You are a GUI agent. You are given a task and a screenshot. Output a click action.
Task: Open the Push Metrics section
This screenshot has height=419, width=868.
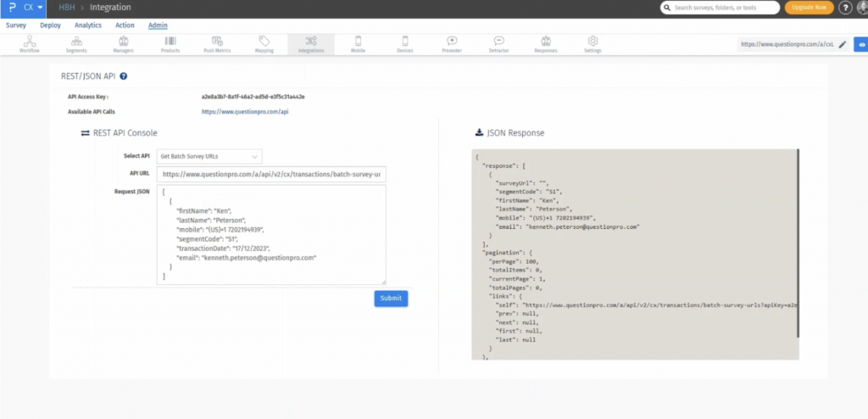coord(217,44)
